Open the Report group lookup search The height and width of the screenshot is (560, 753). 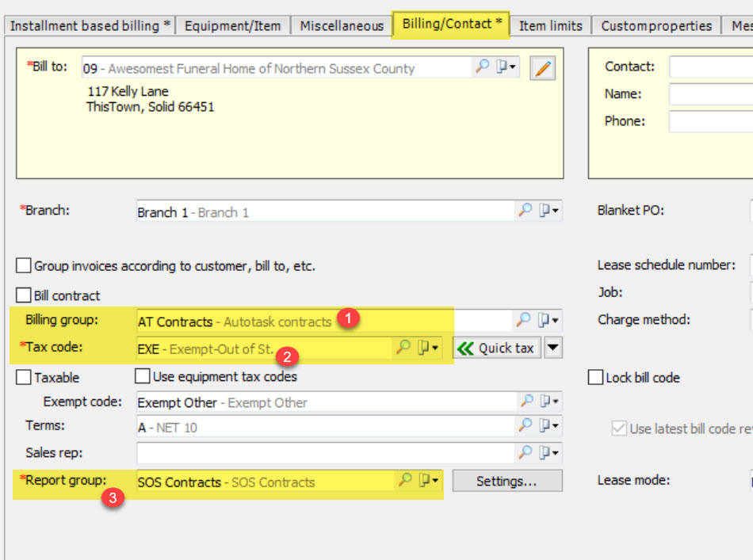coord(404,482)
